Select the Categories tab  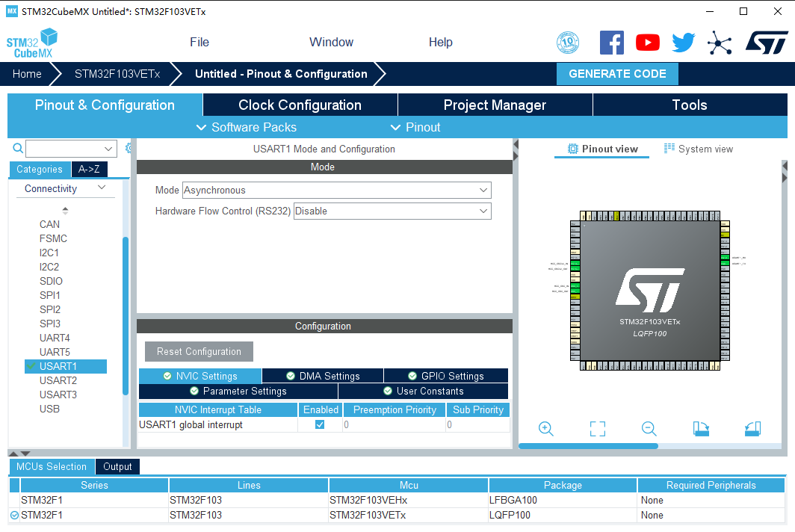(40, 170)
